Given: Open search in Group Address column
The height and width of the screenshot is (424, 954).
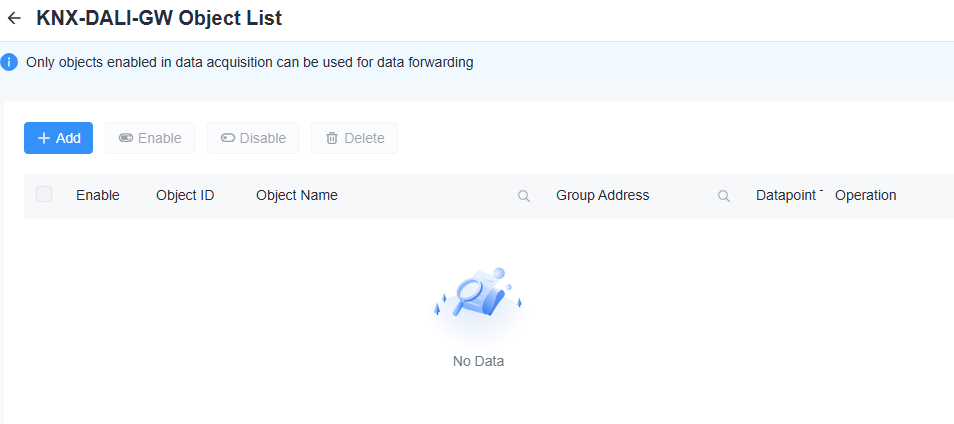Looking at the screenshot, I should 724,196.
